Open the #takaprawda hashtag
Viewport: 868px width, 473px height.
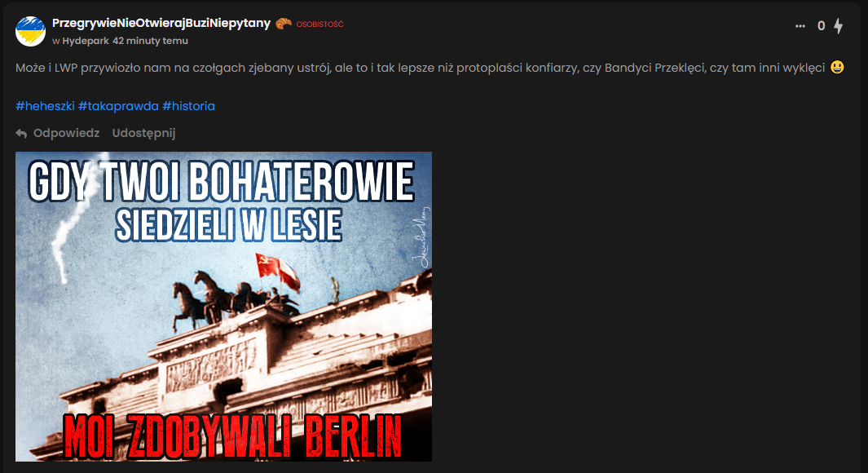[118, 106]
